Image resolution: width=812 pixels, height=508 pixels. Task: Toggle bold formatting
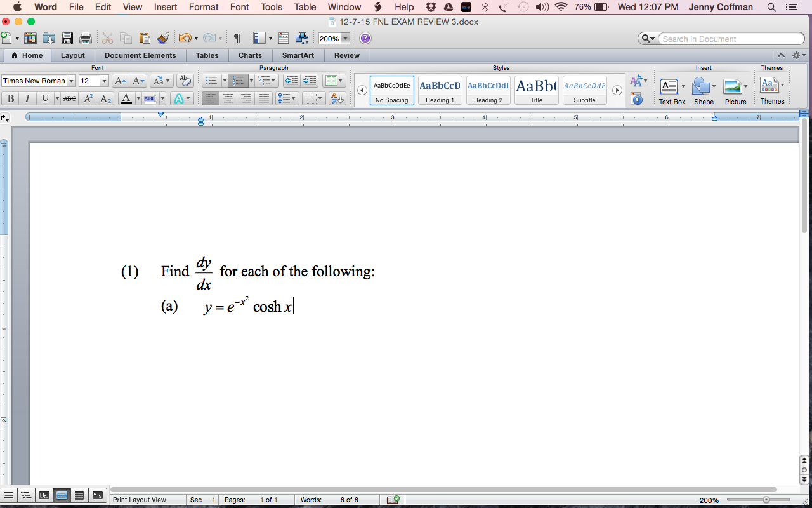tap(10, 98)
